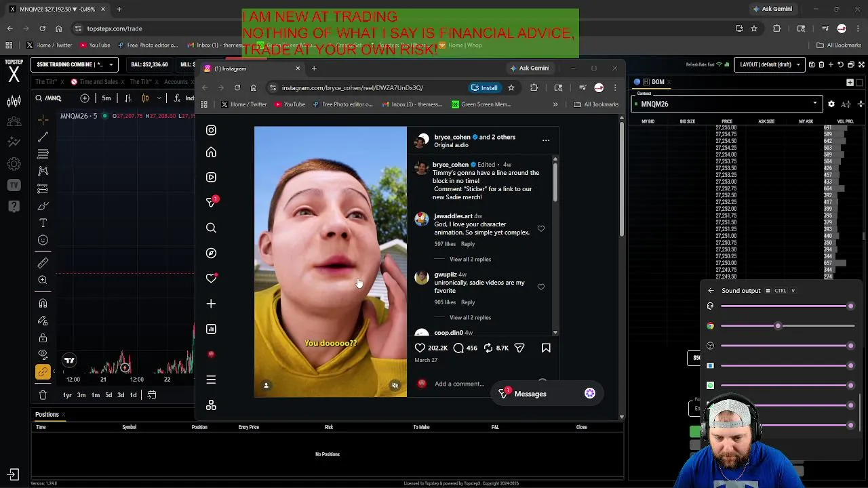
Task: Switch to the Accounts tab
Action: tap(176, 82)
